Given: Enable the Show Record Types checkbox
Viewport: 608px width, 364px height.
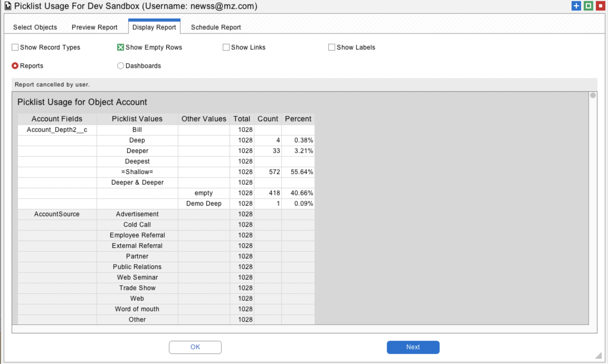Looking at the screenshot, I should pos(15,47).
